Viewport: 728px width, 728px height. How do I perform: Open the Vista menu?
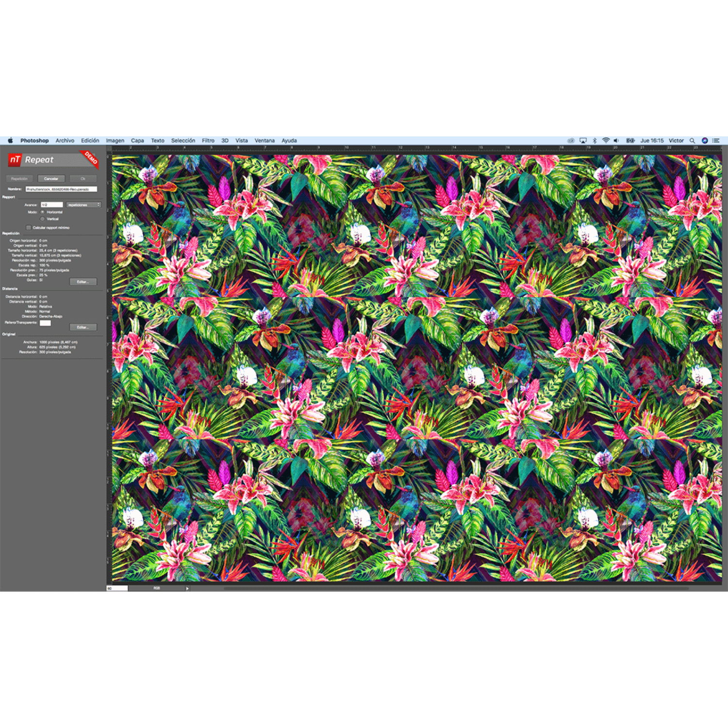pyautogui.click(x=242, y=141)
